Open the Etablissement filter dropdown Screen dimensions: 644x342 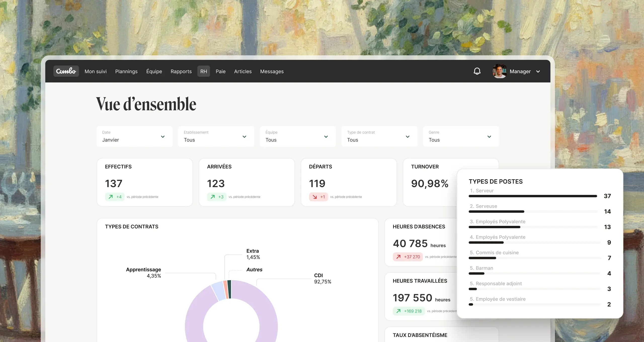(x=216, y=137)
